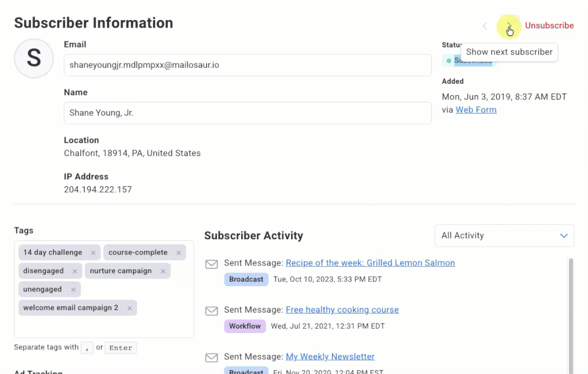
Task: Open the Web Form link
Action: [475, 109]
